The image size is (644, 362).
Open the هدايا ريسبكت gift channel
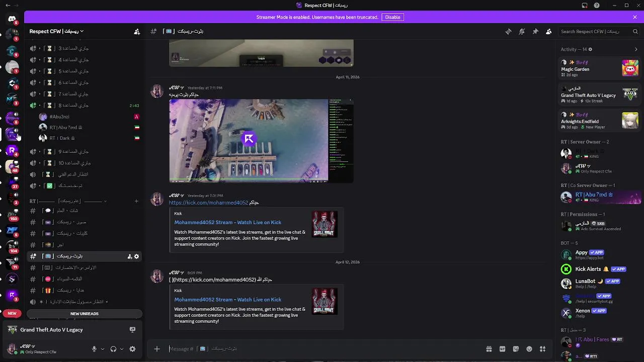(84, 291)
